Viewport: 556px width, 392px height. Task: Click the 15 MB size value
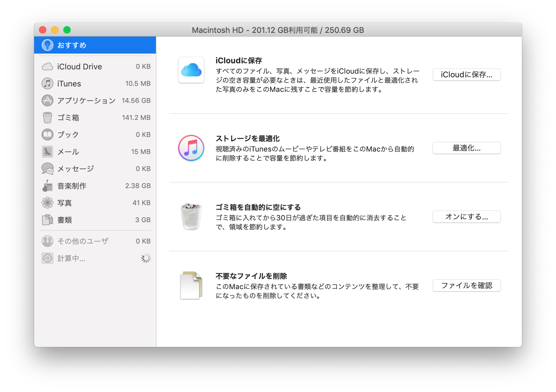(141, 152)
